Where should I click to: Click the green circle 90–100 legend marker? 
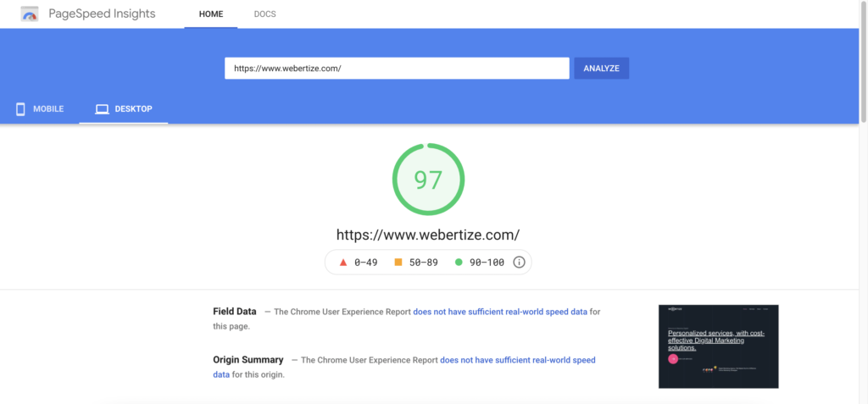pos(459,263)
